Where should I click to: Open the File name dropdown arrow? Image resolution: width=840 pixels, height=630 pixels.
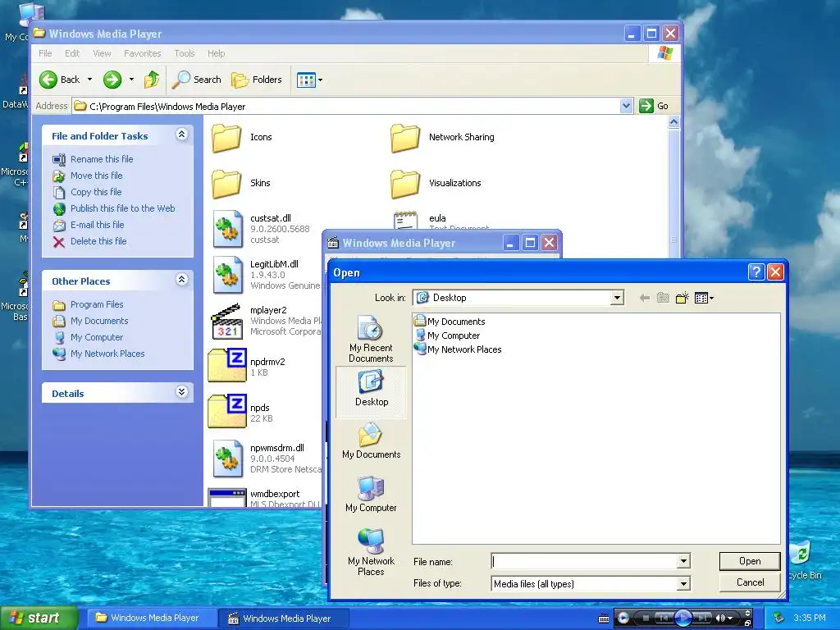tap(683, 561)
